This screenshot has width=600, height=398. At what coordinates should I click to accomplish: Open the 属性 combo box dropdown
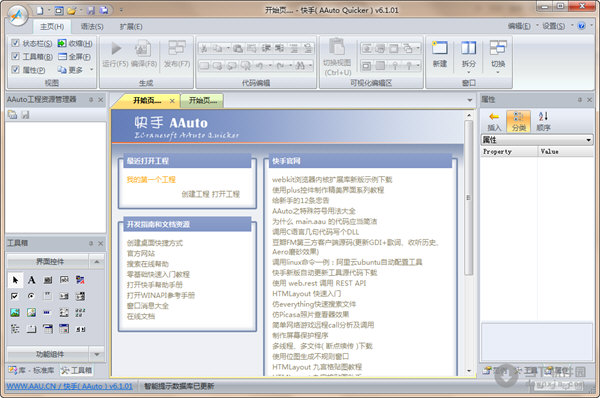tap(589, 140)
